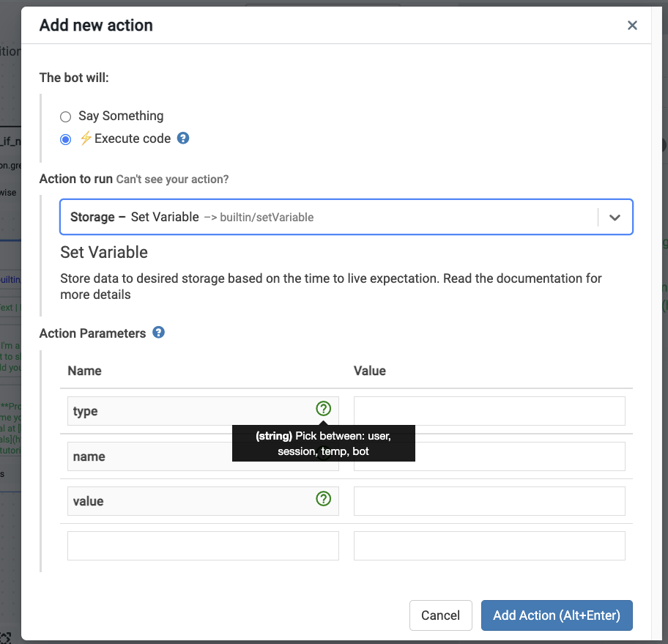Click the help icon beside Action Parameters
668x644 pixels.
(158, 333)
